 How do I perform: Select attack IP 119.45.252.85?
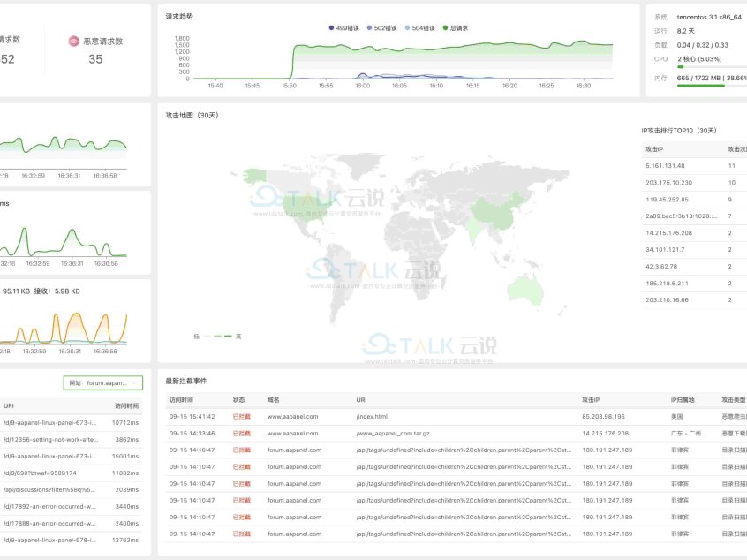667,200
